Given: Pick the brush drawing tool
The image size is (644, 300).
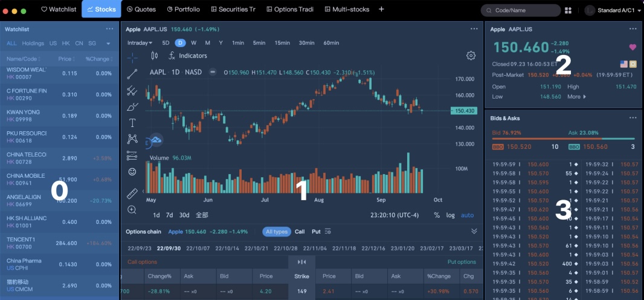Looking at the screenshot, I should coord(132,107).
